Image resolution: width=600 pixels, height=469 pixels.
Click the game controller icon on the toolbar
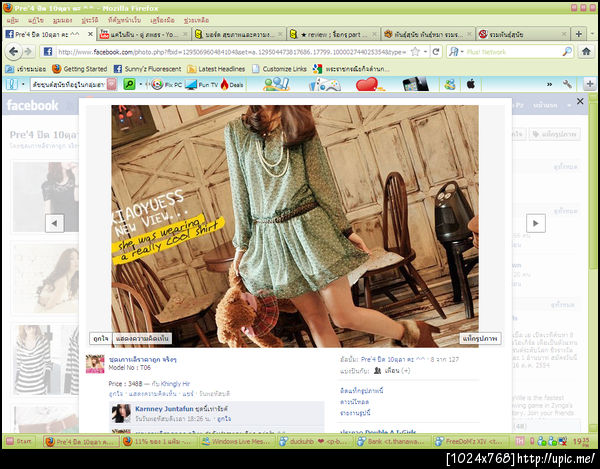[x=325, y=85]
